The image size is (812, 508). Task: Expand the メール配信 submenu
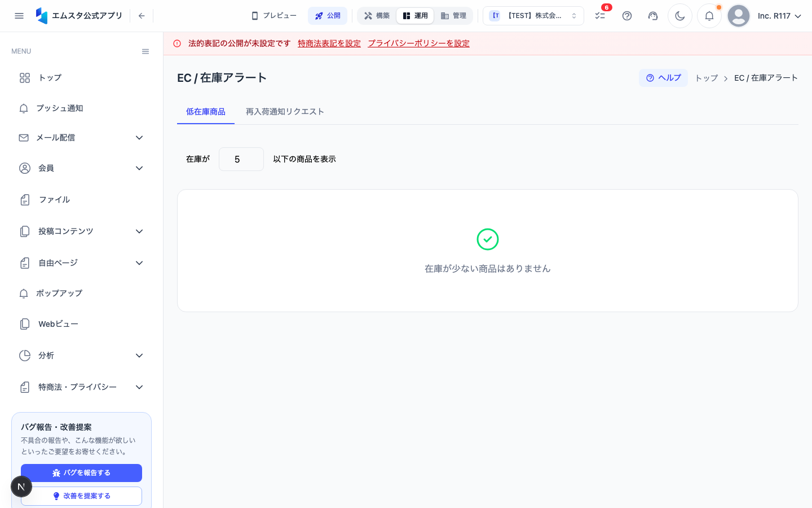[81, 138]
